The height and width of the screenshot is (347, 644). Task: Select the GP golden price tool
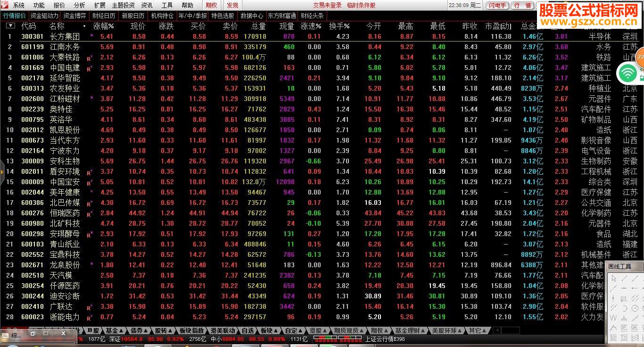[624, 328]
